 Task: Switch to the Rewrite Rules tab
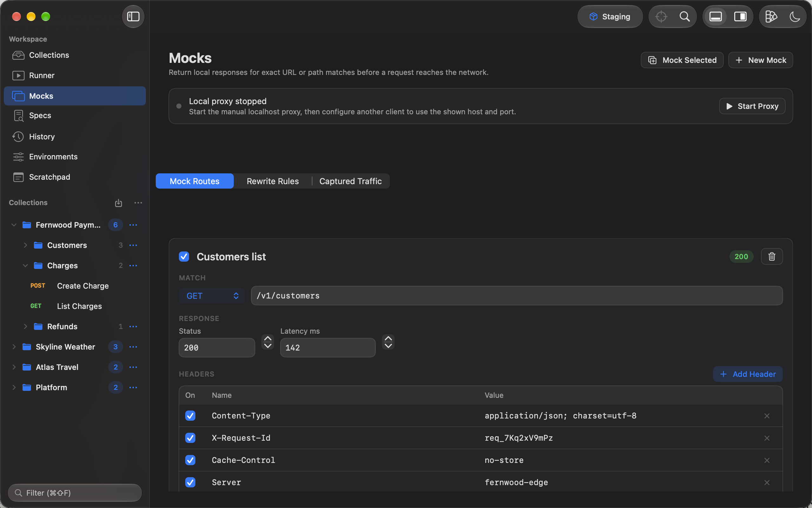pos(272,181)
